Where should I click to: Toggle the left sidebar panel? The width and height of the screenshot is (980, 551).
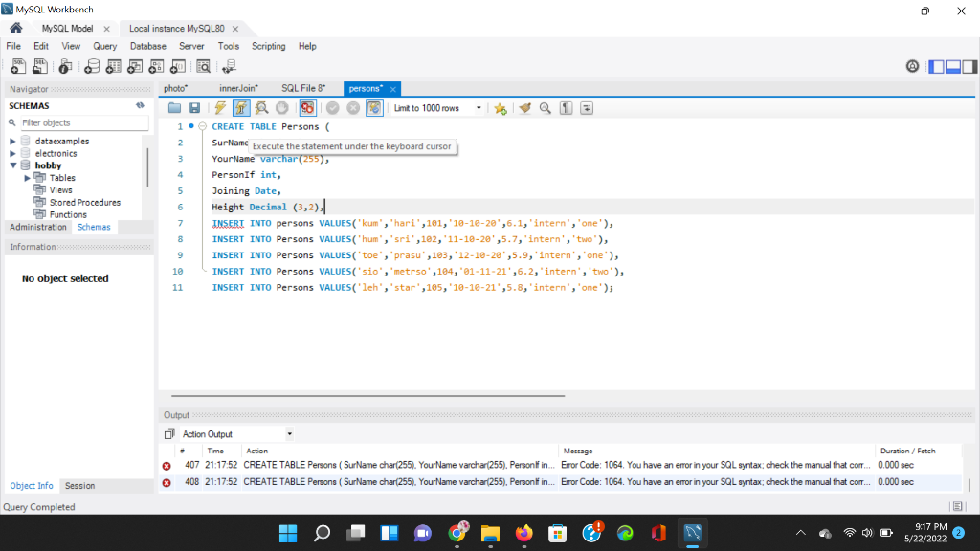click(x=936, y=66)
